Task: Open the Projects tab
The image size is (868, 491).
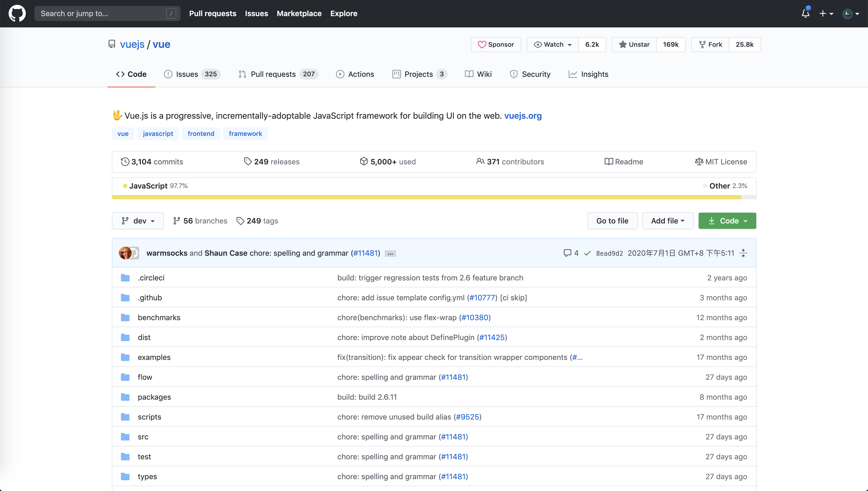Action: coord(420,74)
